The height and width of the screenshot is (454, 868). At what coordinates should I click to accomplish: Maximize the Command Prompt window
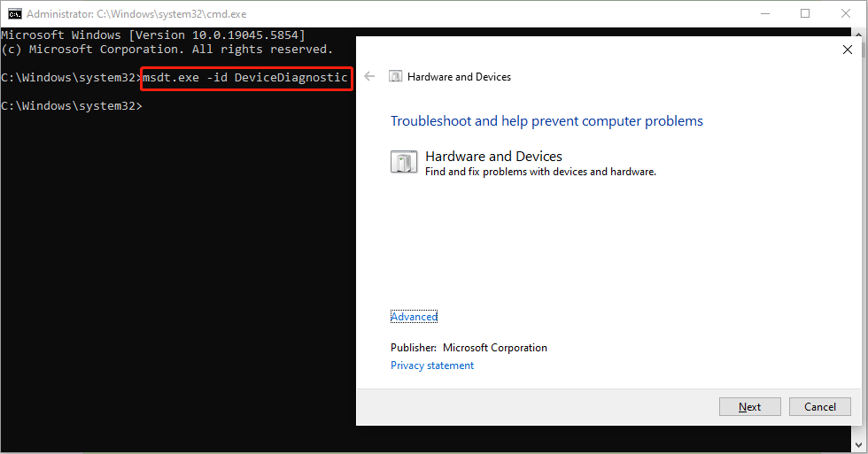[x=805, y=13]
